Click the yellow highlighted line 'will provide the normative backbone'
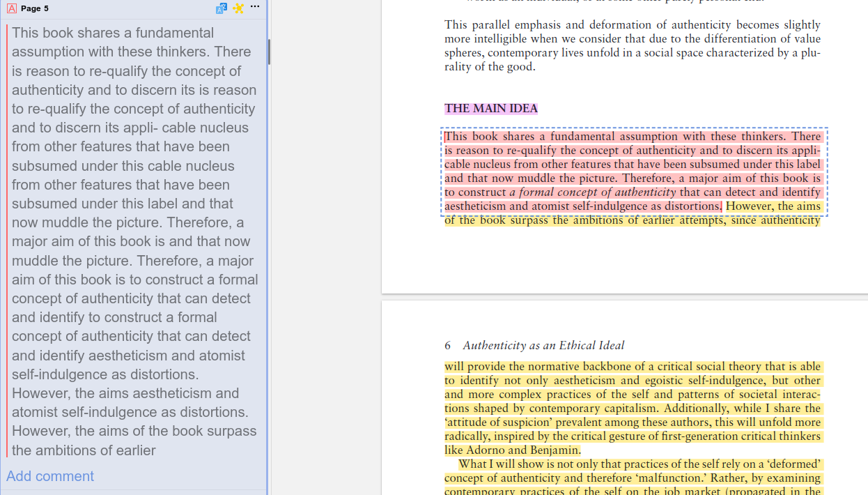Screen dimensions: 868x495 coord(633,367)
